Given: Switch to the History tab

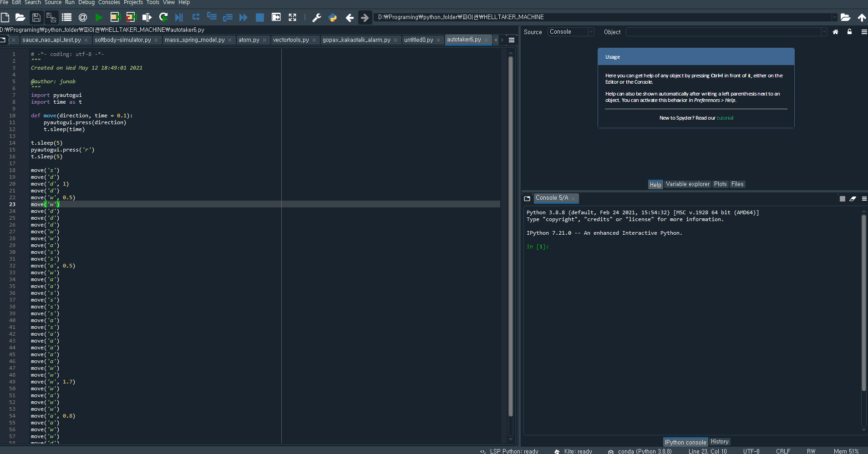Looking at the screenshot, I should click(719, 442).
